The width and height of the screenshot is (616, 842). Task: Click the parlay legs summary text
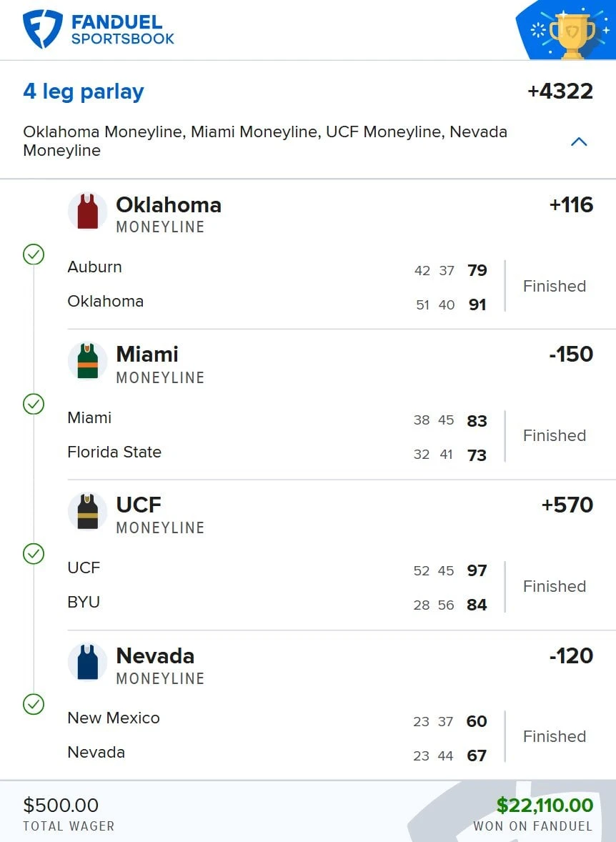[x=265, y=141]
